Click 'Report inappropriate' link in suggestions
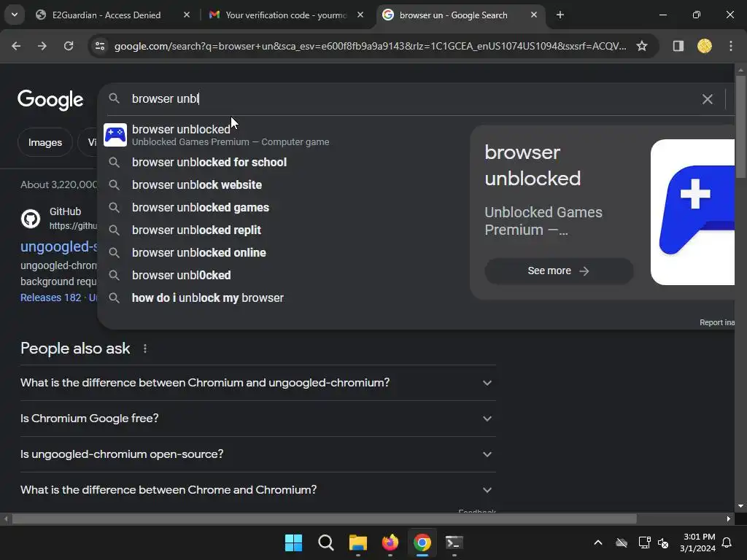Screen dimensions: 747x560 pyautogui.click(x=717, y=322)
